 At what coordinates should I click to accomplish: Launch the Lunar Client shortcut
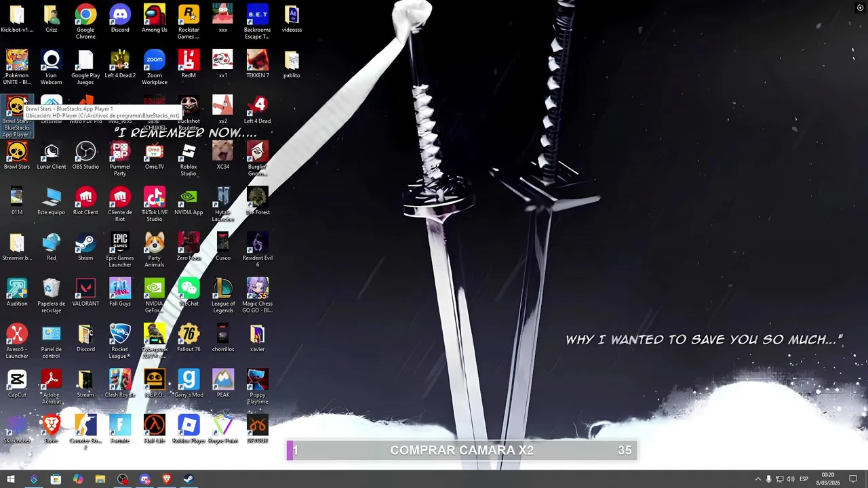click(51, 155)
